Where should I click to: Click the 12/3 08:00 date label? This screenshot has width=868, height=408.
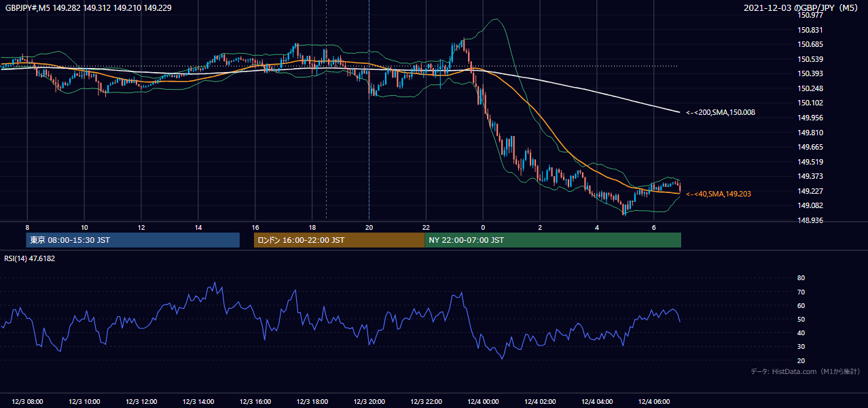coord(27,402)
